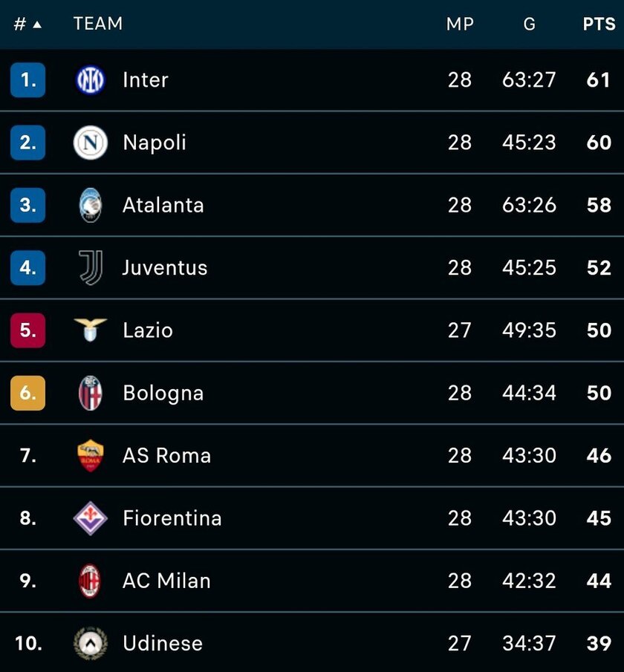The width and height of the screenshot is (624, 672).
Task: Click the Juventus logo icon
Action: (91, 267)
